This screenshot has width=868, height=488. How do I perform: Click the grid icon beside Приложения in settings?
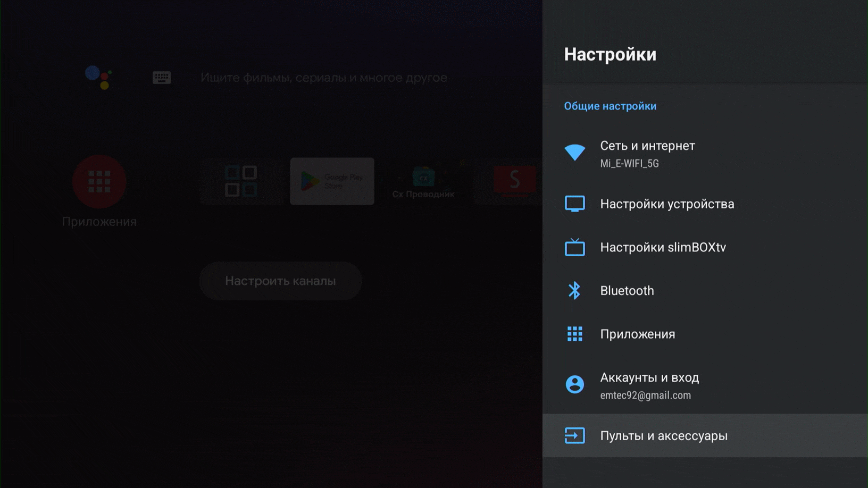574,334
